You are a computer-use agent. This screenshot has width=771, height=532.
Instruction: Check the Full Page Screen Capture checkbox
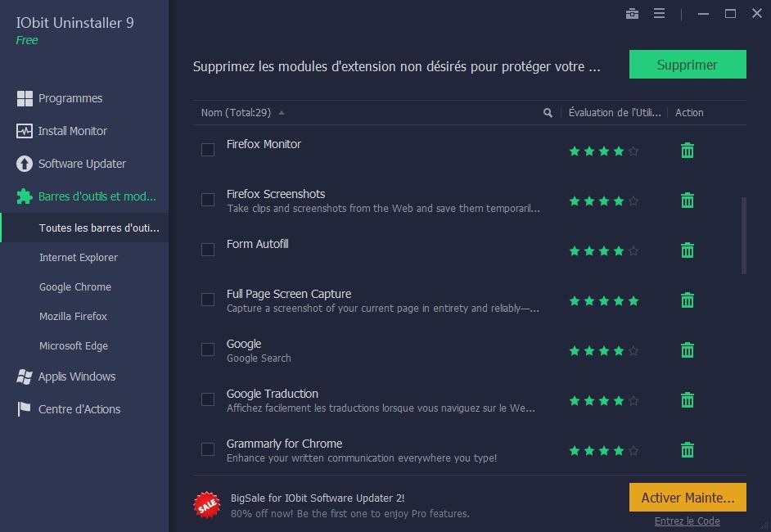tap(208, 300)
